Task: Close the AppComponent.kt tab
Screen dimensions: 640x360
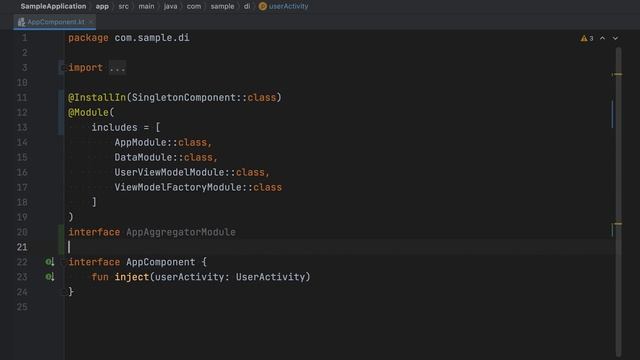Action: point(91,22)
